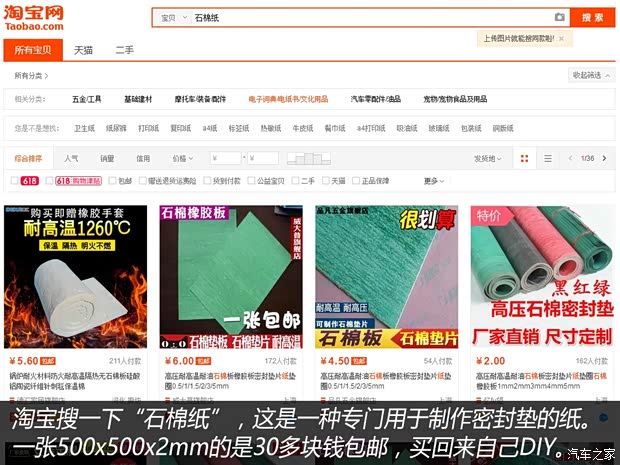Go to previous results page arrow
The height and width of the screenshot is (465, 620).
click(x=570, y=158)
